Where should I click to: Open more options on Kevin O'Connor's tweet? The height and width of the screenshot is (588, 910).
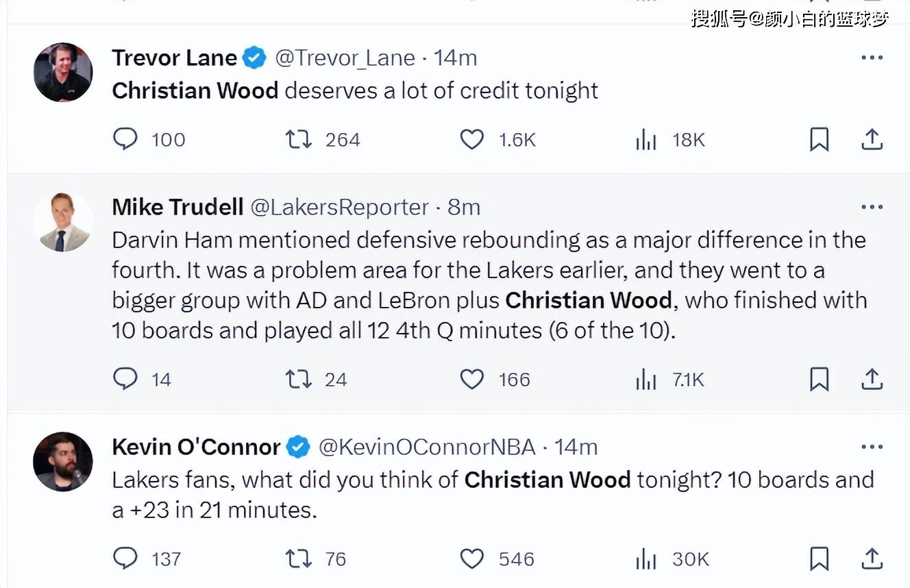pyautogui.click(x=872, y=447)
